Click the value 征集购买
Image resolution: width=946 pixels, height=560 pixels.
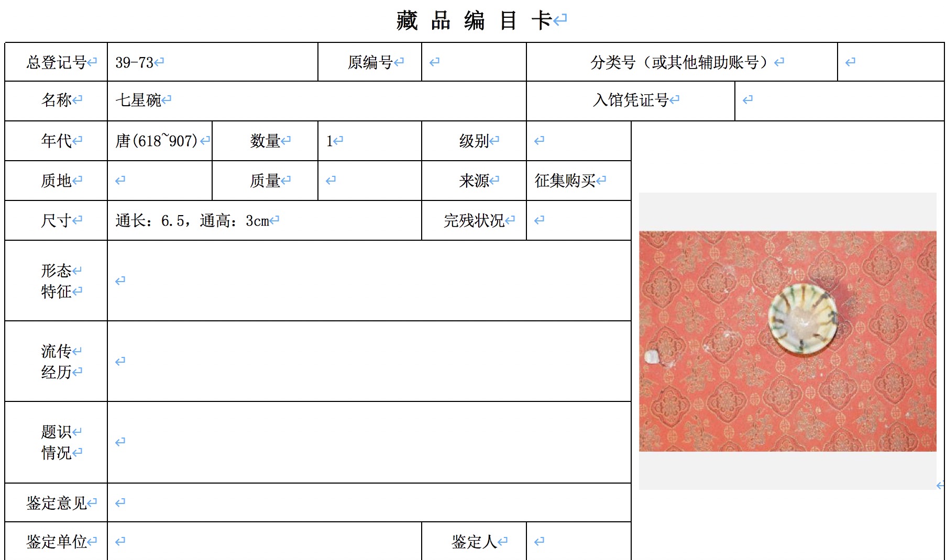pyautogui.click(x=565, y=181)
